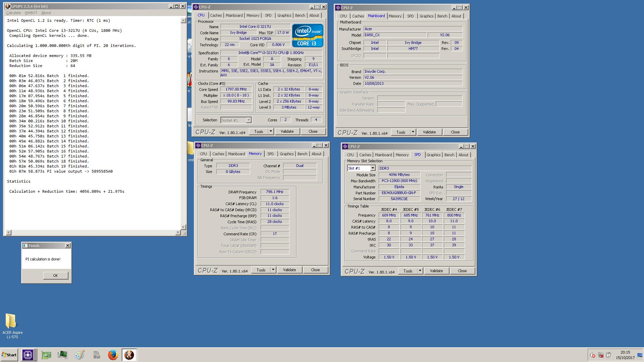Click the gray document taskbar icon
The width and height of the screenshot is (644, 362).
click(x=96, y=355)
